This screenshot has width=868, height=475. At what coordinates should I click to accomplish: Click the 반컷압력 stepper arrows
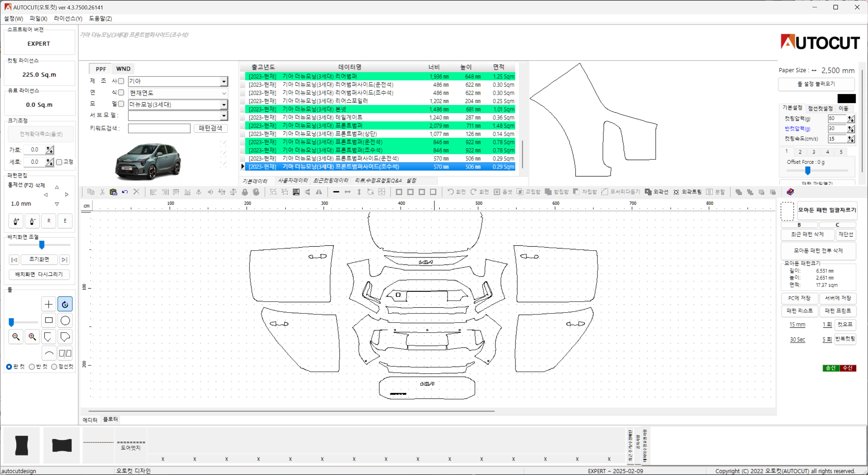pyautogui.click(x=851, y=128)
